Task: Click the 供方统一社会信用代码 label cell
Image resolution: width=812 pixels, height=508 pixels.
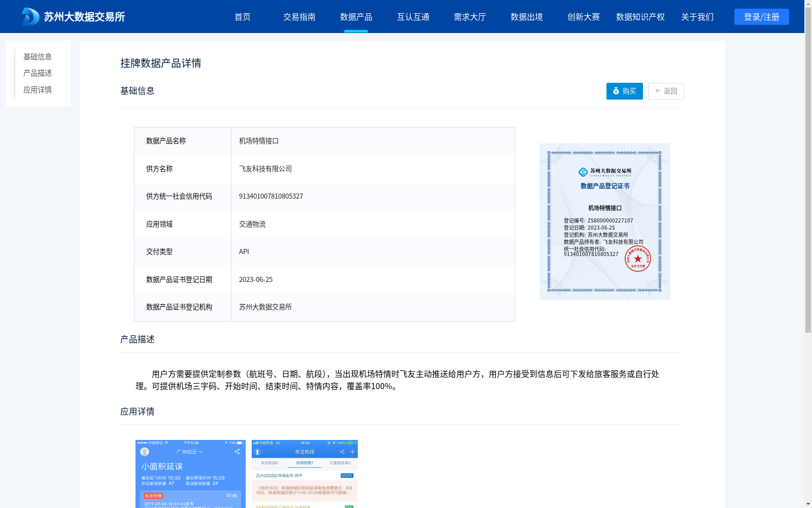Action: pyautogui.click(x=183, y=196)
